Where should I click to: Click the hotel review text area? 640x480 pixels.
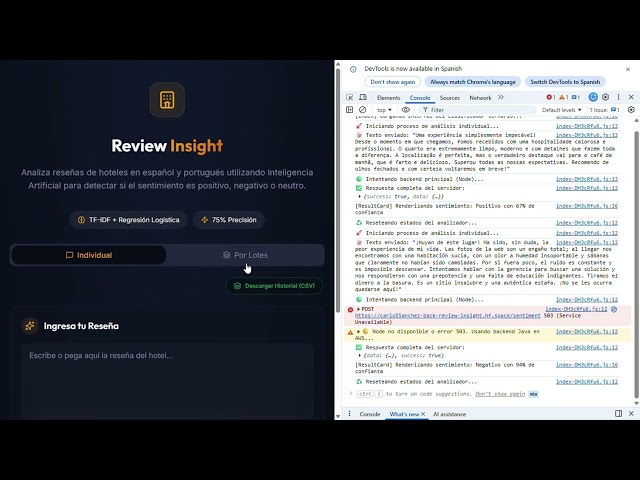coord(167,381)
